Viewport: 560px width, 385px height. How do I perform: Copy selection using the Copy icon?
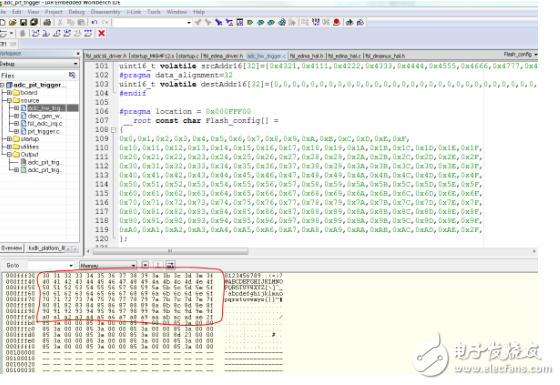[x=70, y=22]
